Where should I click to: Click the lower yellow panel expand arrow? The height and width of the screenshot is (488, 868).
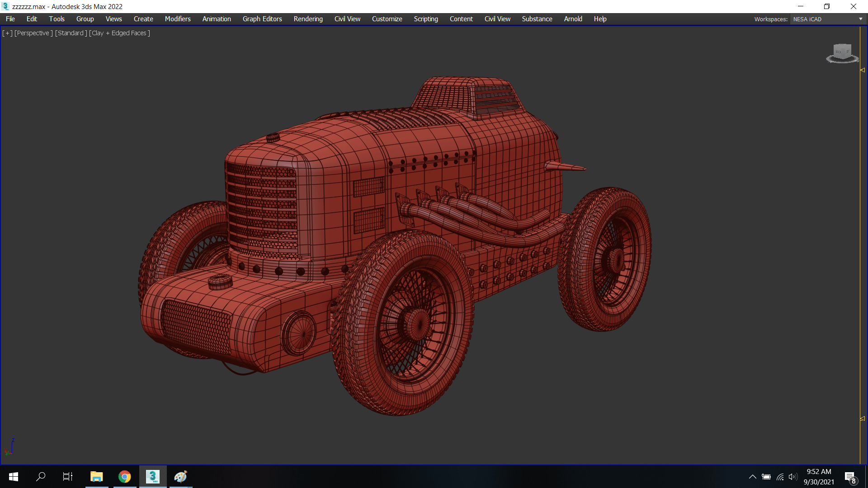(863, 419)
